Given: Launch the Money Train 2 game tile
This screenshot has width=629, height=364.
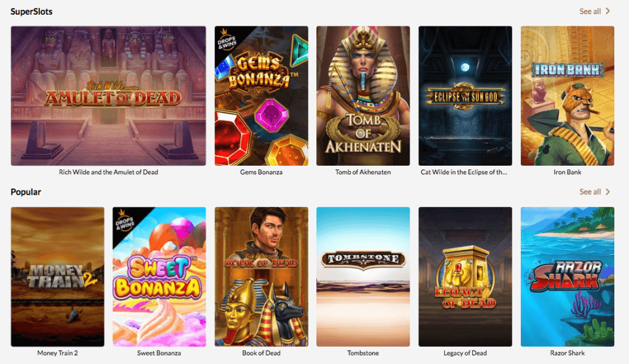Looking at the screenshot, I should 57,277.
